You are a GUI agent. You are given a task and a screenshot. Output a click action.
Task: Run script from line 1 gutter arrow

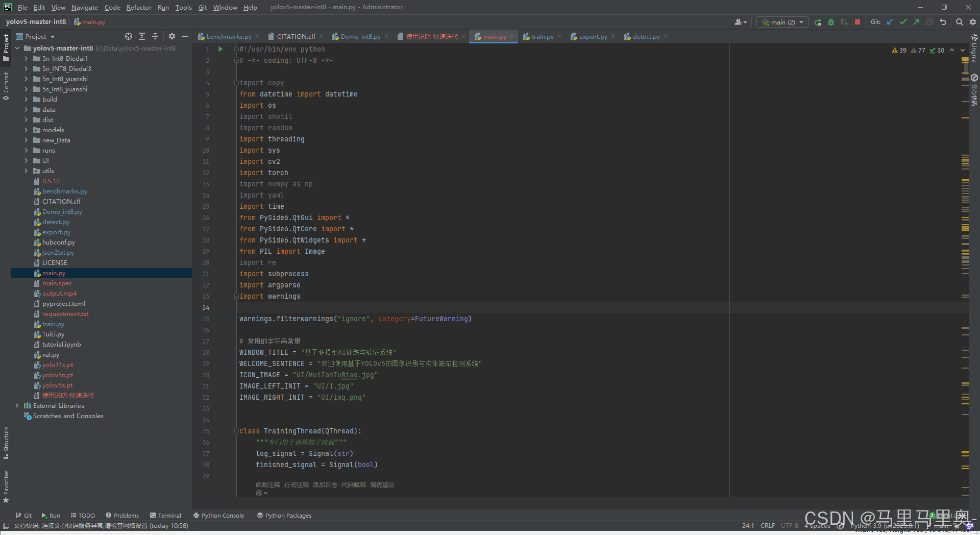click(x=220, y=49)
